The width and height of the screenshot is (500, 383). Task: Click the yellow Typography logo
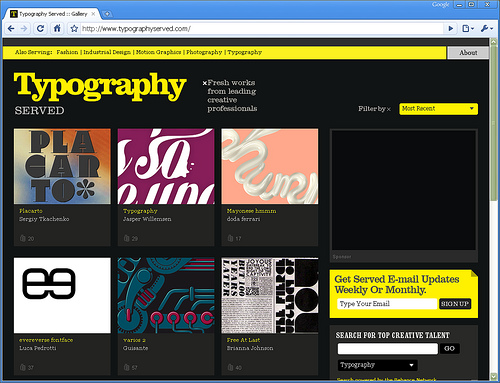point(100,86)
